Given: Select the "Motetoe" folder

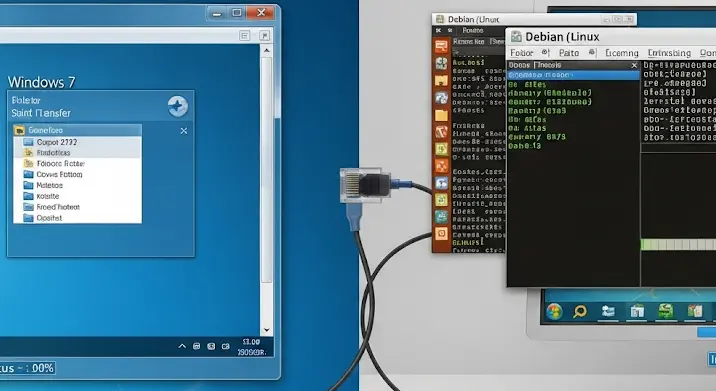Looking at the screenshot, I should (x=78, y=185).
